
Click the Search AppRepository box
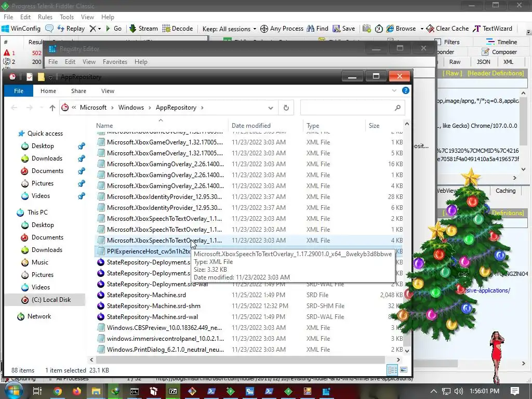point(352,108)
